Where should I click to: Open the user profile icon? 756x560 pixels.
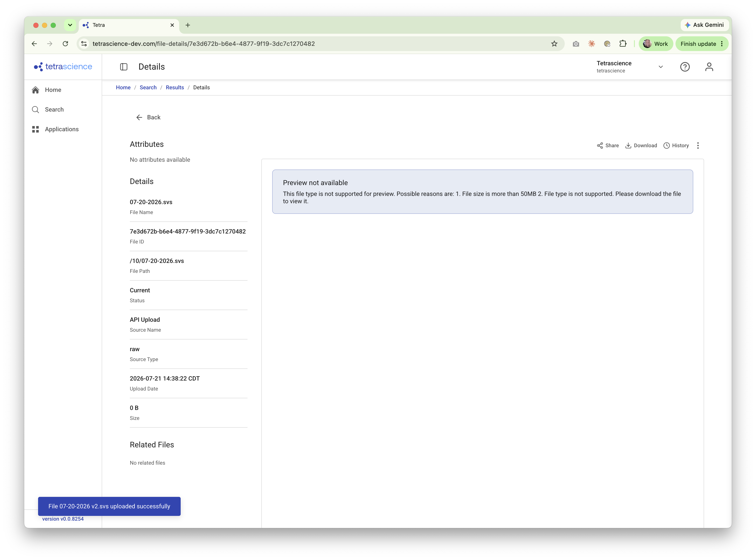point(709,67)
